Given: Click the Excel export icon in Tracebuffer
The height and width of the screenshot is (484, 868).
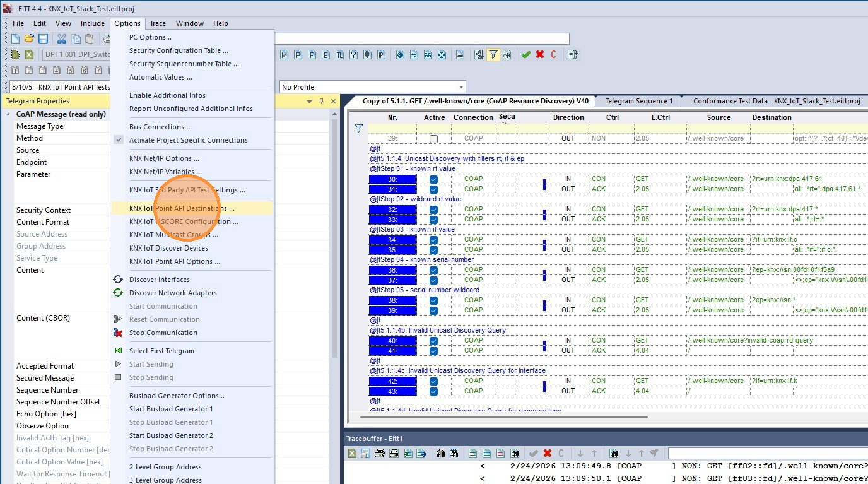Looking at the screenshot, I should point(352,453).
